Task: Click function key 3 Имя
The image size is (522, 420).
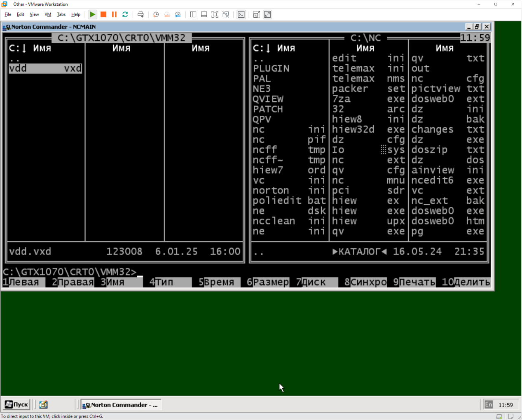Action: point(122,282)
